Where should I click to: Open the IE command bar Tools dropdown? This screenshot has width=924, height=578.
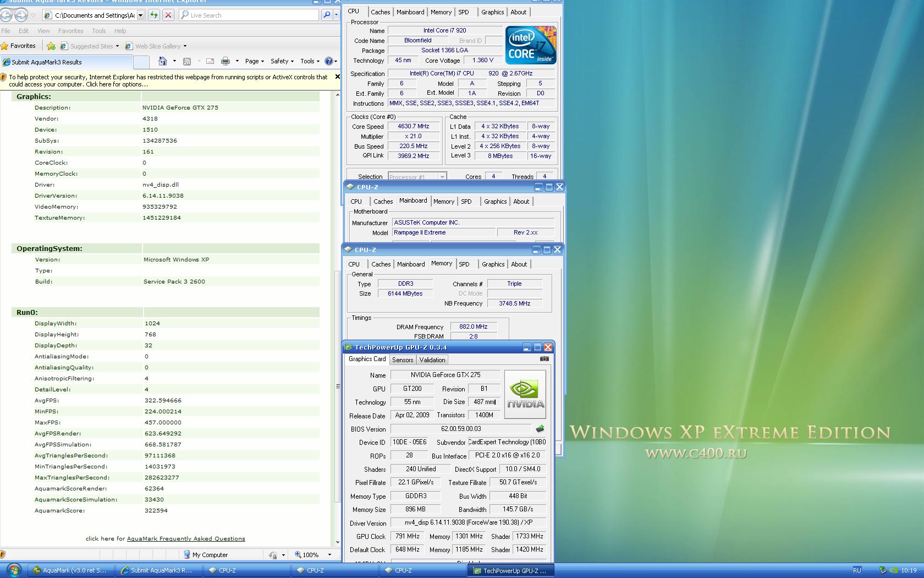pos(310,61)
